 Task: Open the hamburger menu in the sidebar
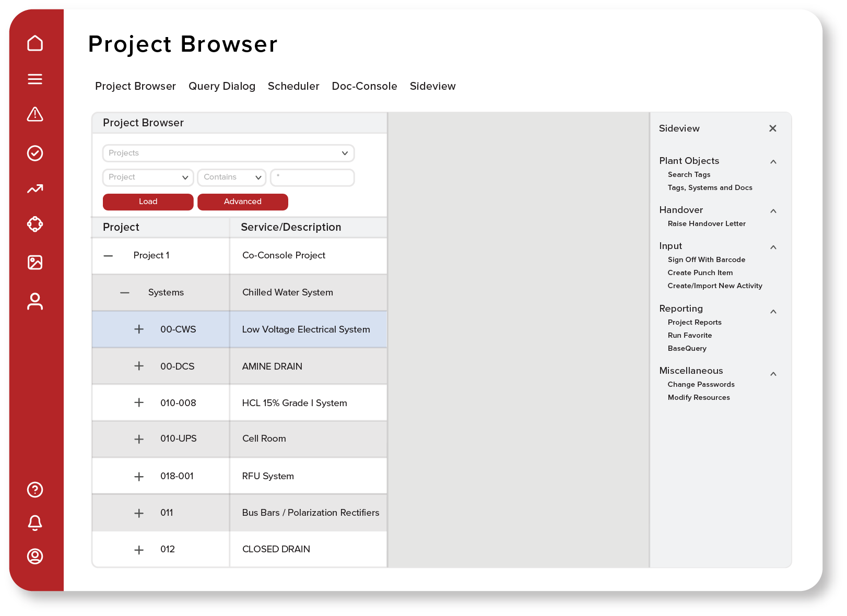coord(35,79)
